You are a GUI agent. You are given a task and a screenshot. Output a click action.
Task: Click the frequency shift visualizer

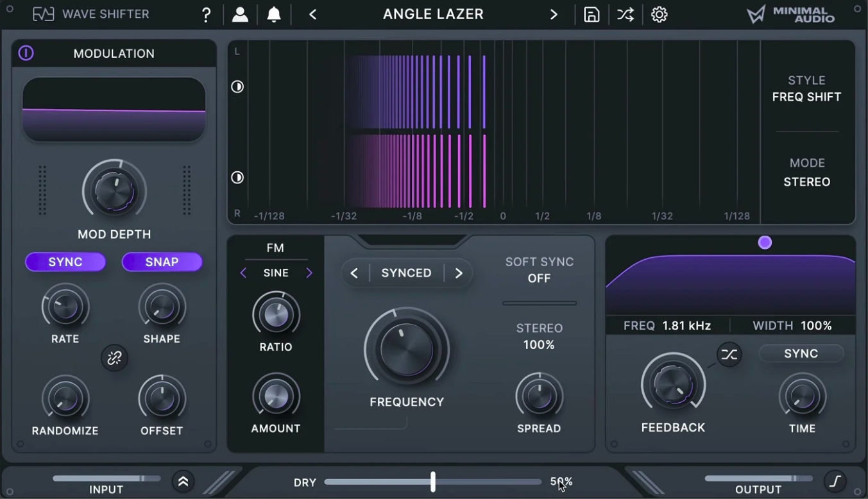[x=493, y=131]
